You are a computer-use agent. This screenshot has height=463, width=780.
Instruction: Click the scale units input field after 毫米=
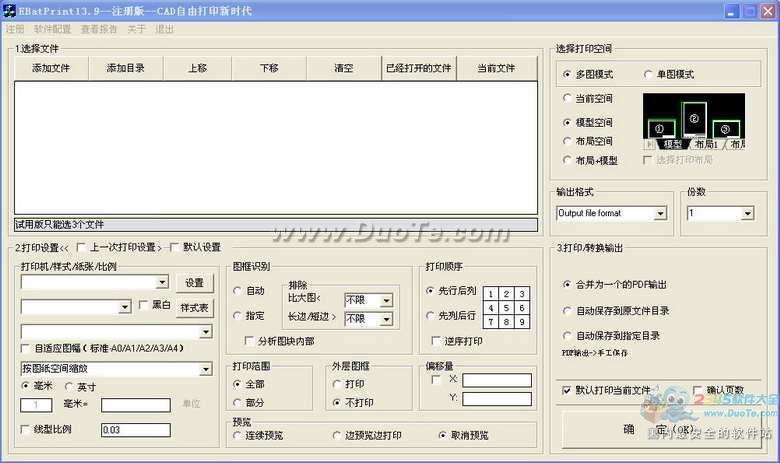(136, 405)
